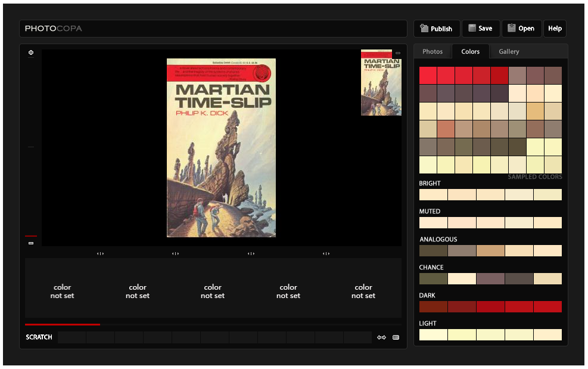This screenshot has height=369, width=588.
Task: Minimize the navigator preview thumbnail
Action: pos(398,53)
